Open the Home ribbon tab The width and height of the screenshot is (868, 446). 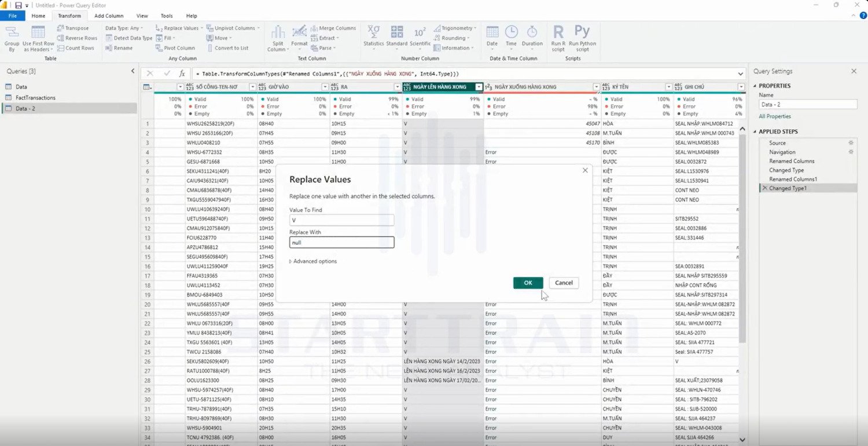click(38, 16)
